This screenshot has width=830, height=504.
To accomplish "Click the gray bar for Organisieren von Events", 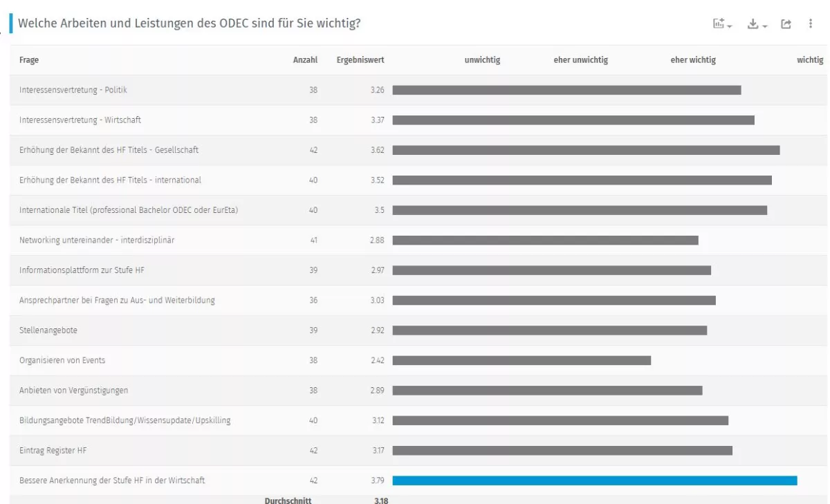I will tap(522, 360).
